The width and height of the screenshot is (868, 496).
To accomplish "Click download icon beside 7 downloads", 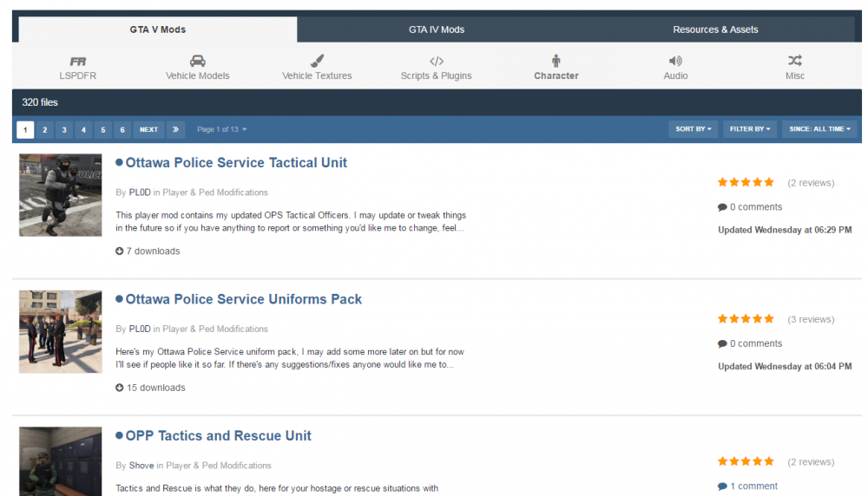I will (x=120, y=251).
